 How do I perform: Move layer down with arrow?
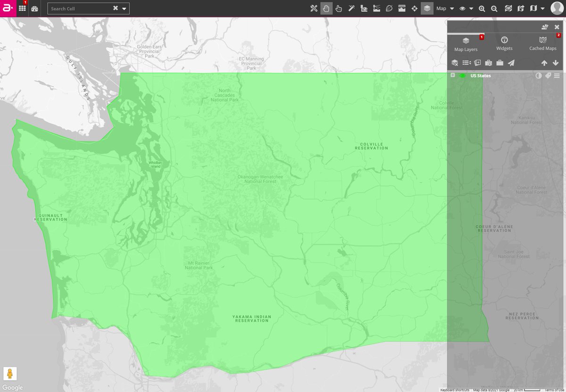click(x=555, y=63)
